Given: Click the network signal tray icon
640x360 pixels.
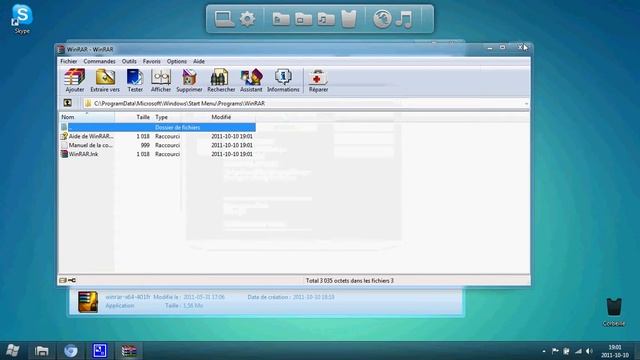Looking at the screenshot, I should [578, 351].
